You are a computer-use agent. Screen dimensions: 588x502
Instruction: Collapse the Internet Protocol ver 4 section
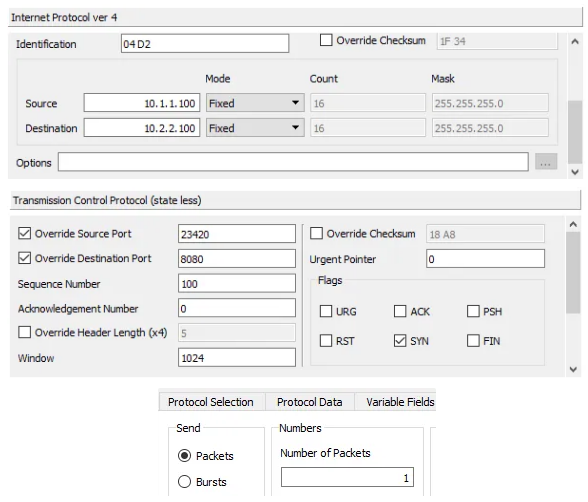296,17
